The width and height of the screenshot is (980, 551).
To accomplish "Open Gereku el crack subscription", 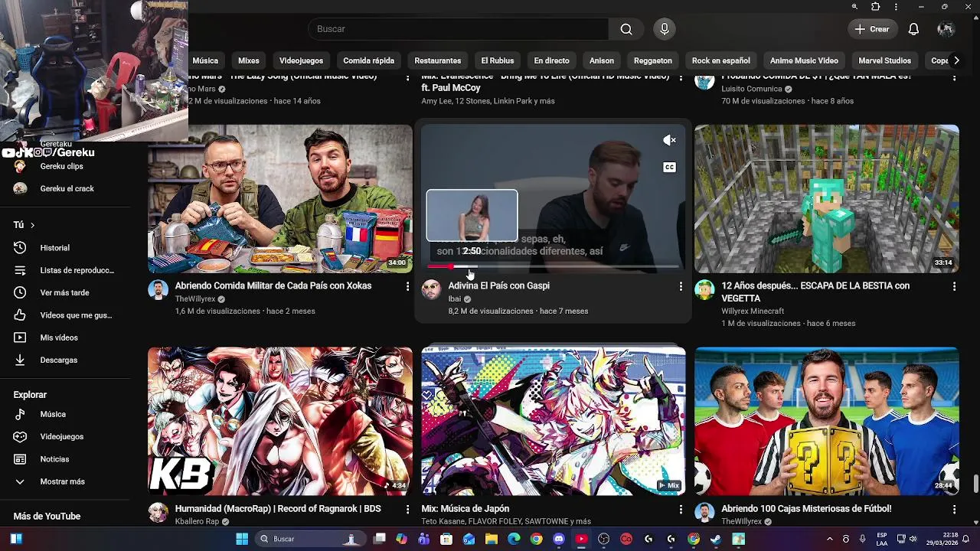I will tap(67, 188).
